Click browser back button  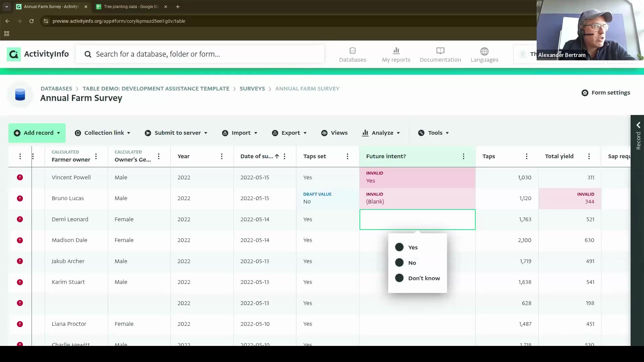point(7,21)
